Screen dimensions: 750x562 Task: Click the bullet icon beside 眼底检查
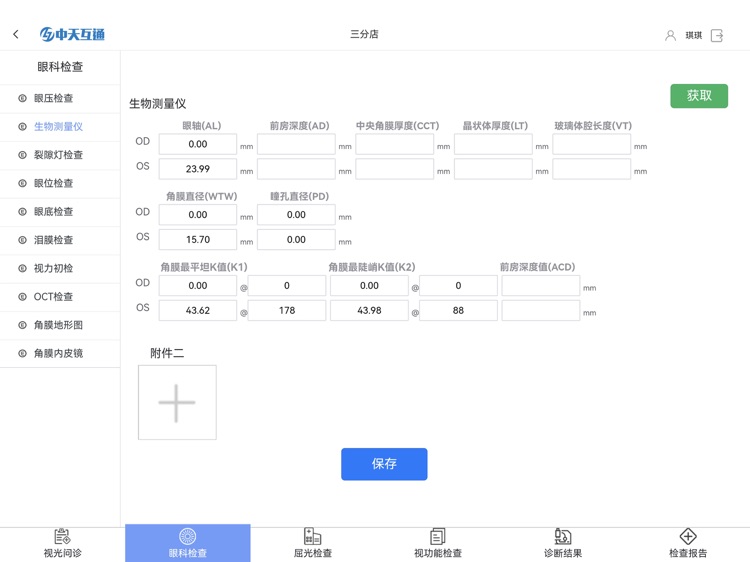(22, 211)
